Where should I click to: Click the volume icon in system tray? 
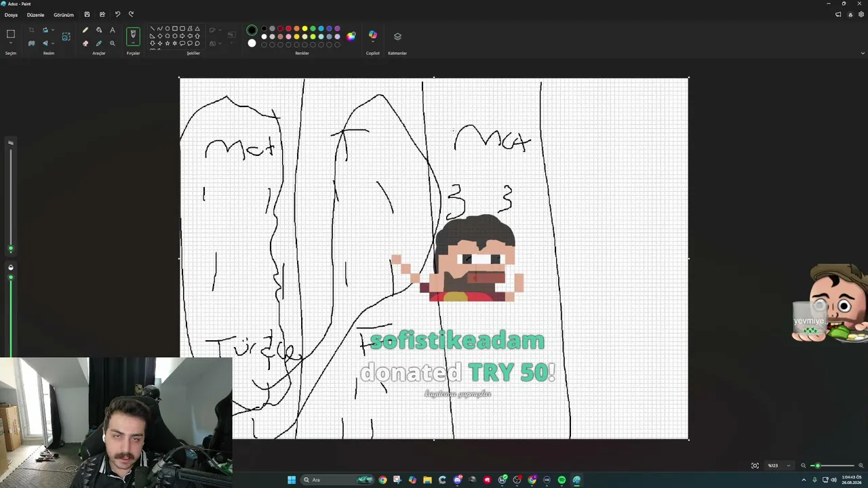[x=833, y=480]
